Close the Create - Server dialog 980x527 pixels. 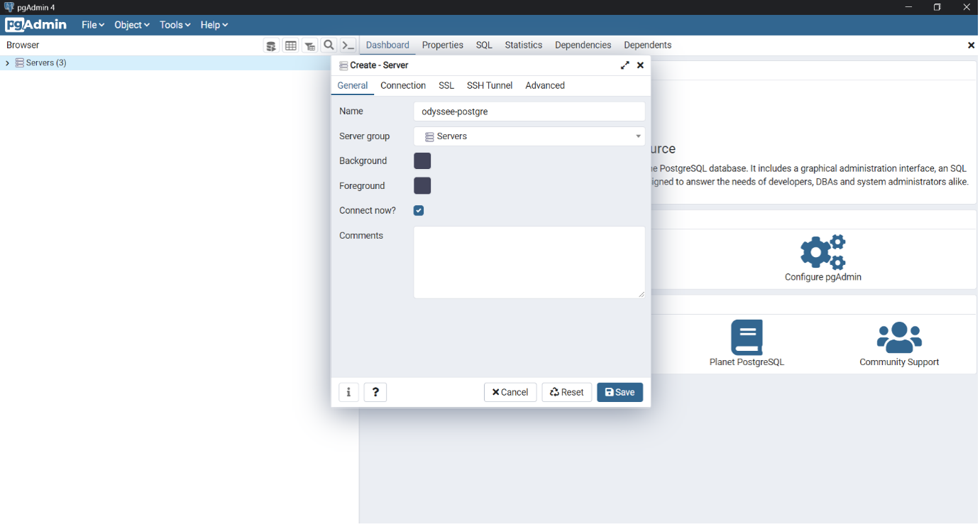pos(640,65)
